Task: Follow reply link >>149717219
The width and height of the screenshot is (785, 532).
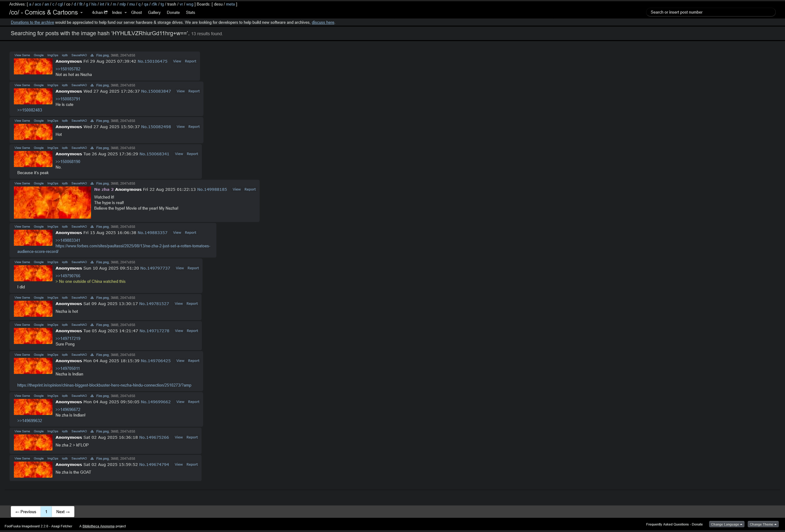Action: [68, 338]
